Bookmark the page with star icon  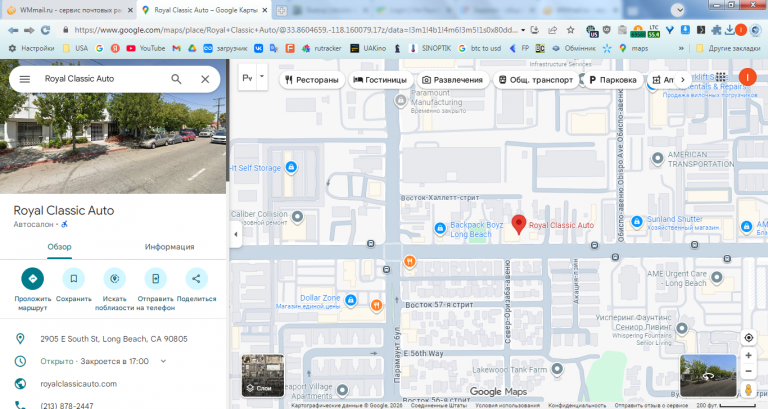tap(571, 30)
